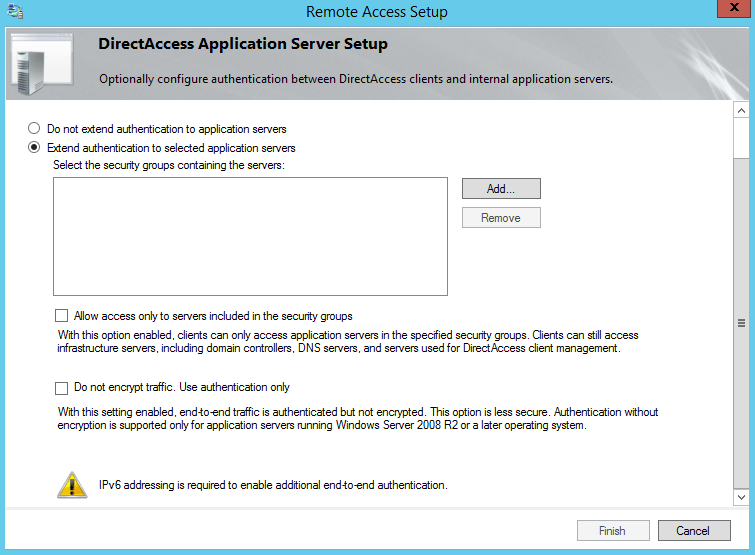Click 'Select the security groups containing the servers' label
Image resolution: width=755 pixels, height=555 pixels.
[169, 165]
